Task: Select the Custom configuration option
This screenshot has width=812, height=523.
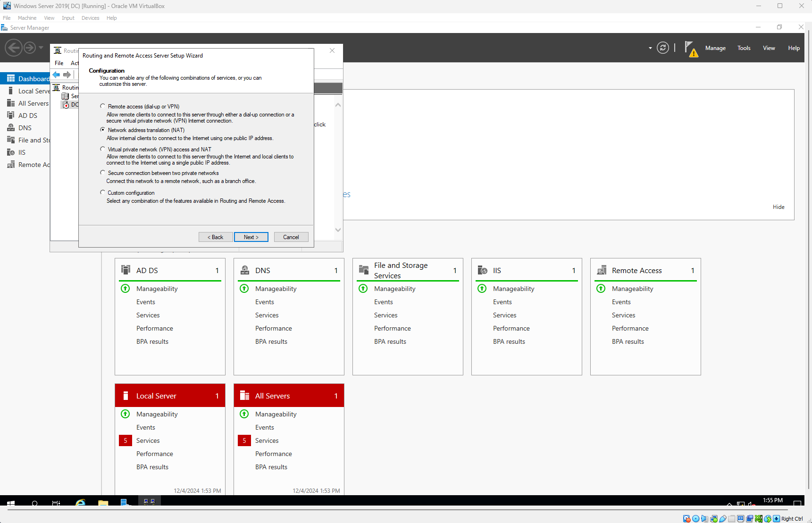Action: 102,192
